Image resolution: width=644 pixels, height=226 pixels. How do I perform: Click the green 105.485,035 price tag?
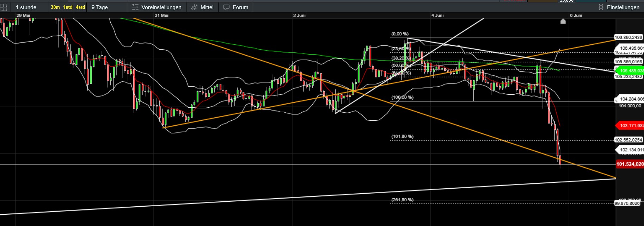click(630, 71)
